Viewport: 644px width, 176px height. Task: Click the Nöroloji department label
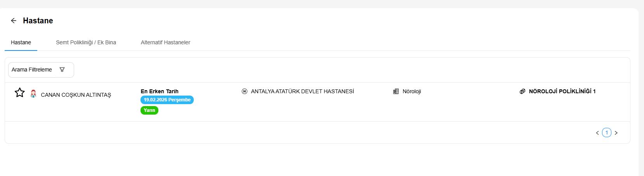tap(411, 91)
